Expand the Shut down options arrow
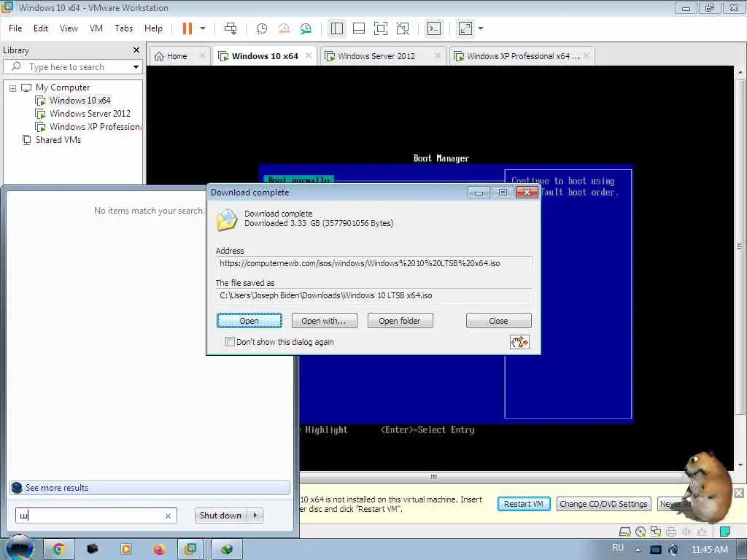747x560 pixels. point(255,516)
